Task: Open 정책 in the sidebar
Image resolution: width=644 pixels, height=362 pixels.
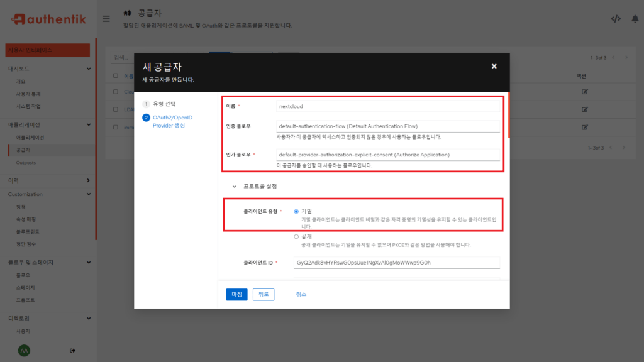Action: 21,207
